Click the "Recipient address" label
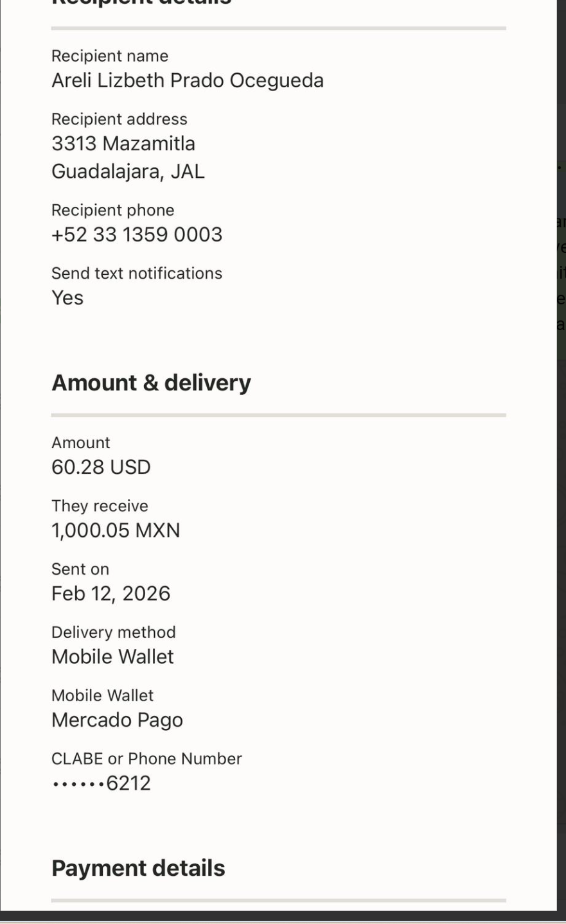 coord(119,119)
